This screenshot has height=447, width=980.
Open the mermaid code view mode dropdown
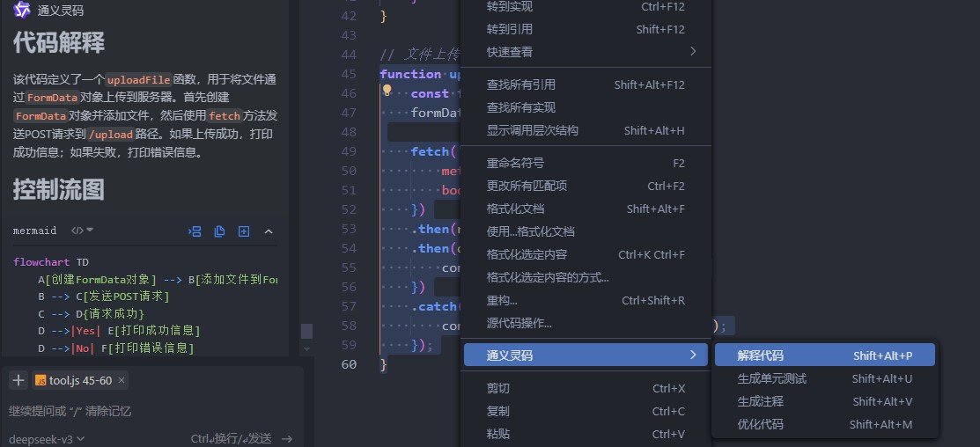[82, 231]
